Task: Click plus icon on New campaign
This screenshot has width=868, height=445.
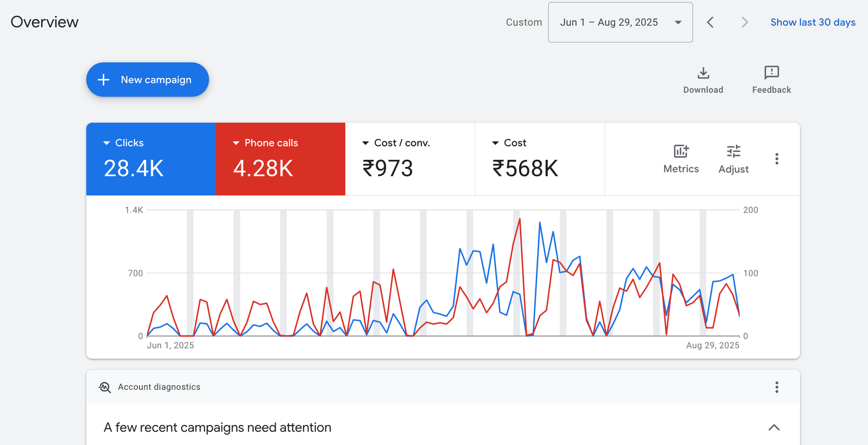Action: 104,80
